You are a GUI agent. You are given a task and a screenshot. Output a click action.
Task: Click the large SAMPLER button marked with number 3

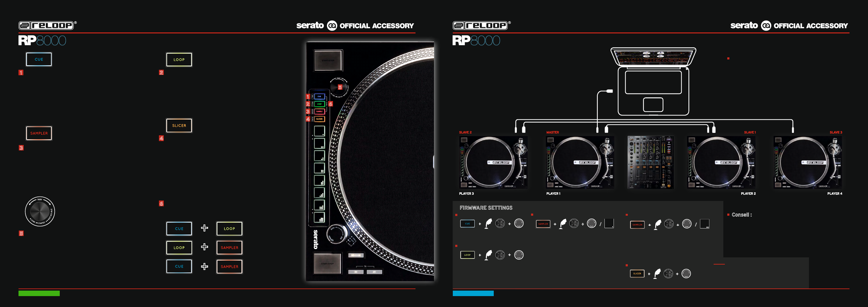[39, 133]
